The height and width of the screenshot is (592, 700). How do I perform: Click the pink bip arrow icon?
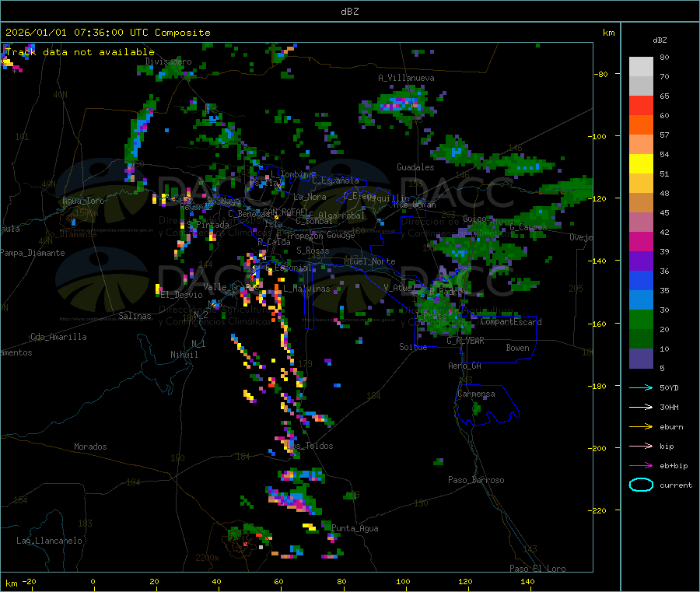pos(641,446)
